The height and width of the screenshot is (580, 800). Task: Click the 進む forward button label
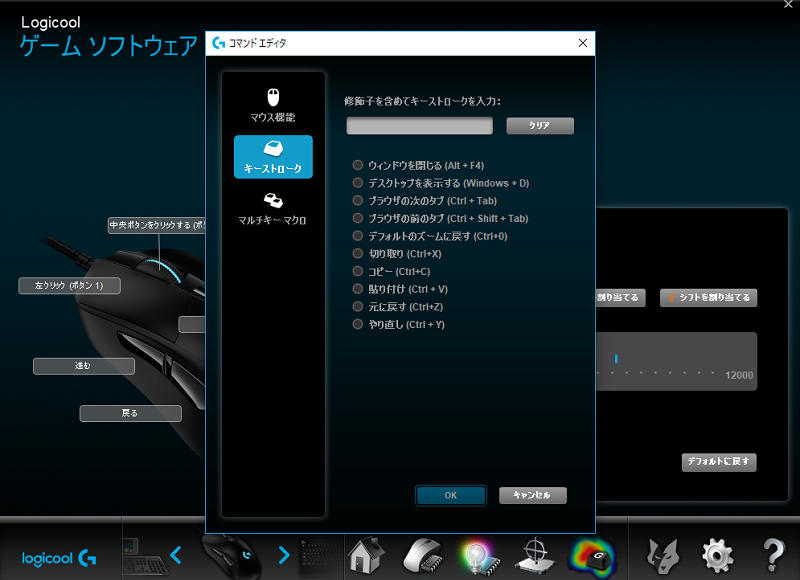[84, 366]
